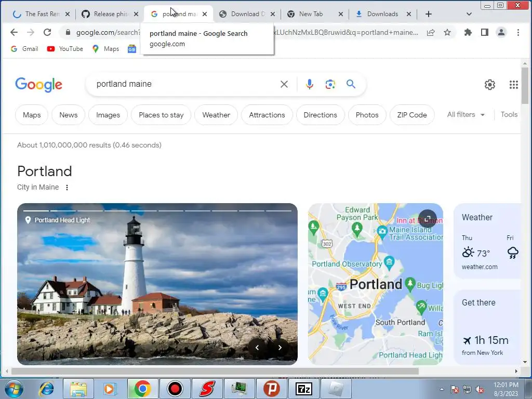
Task: Open Google quick settings gear
Action: (489, 85)
